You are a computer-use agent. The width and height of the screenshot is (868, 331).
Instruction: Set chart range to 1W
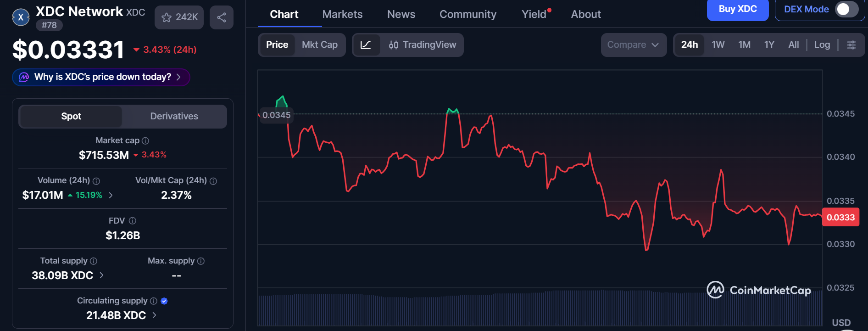pos(718,45)
